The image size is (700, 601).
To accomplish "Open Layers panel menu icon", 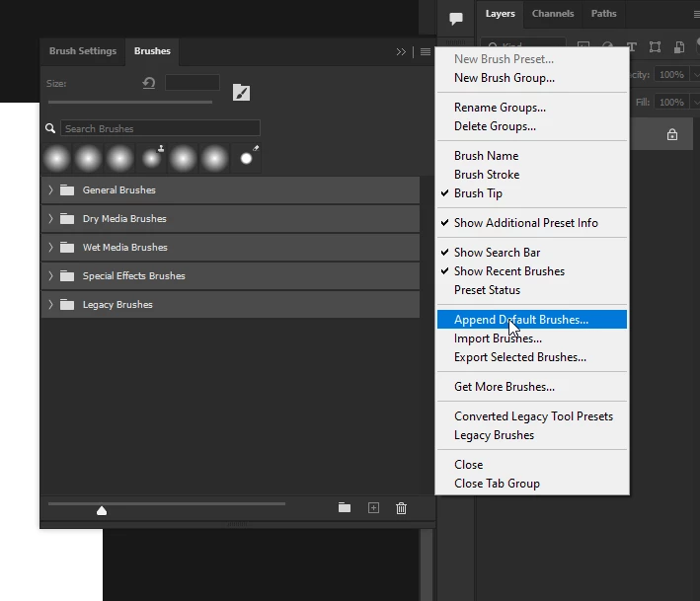I will 696,14.
